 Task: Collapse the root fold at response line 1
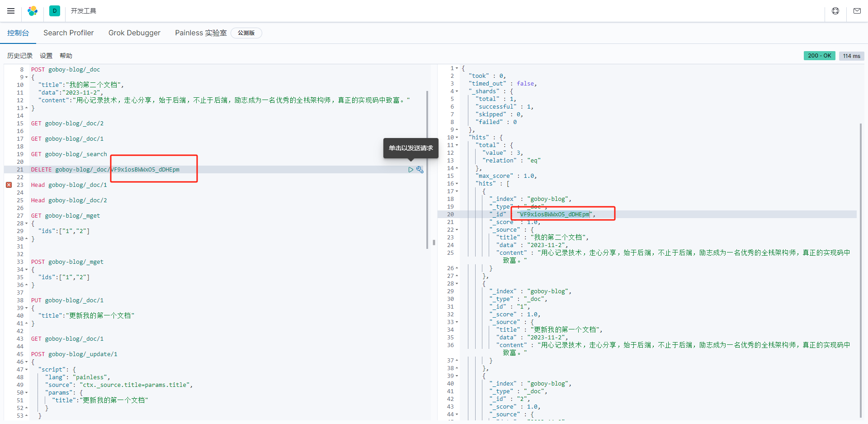(x=457, y=68)
